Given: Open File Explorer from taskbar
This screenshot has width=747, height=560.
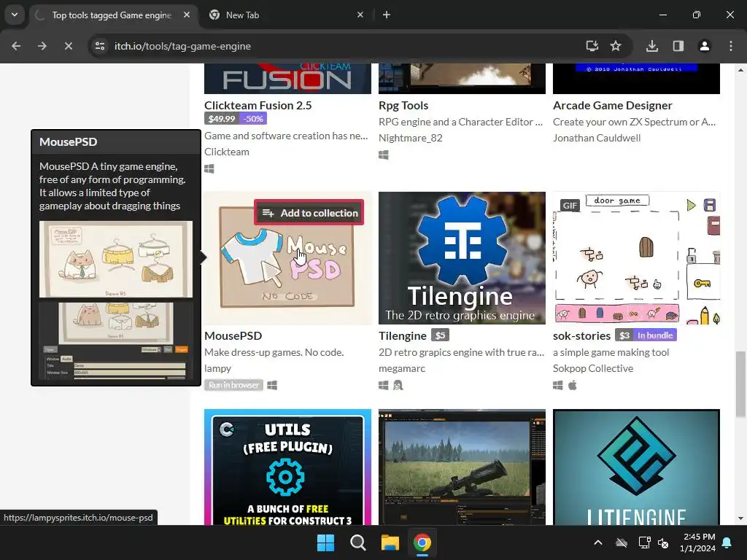Looking at the screenshot, I should (x=390, y=542).
